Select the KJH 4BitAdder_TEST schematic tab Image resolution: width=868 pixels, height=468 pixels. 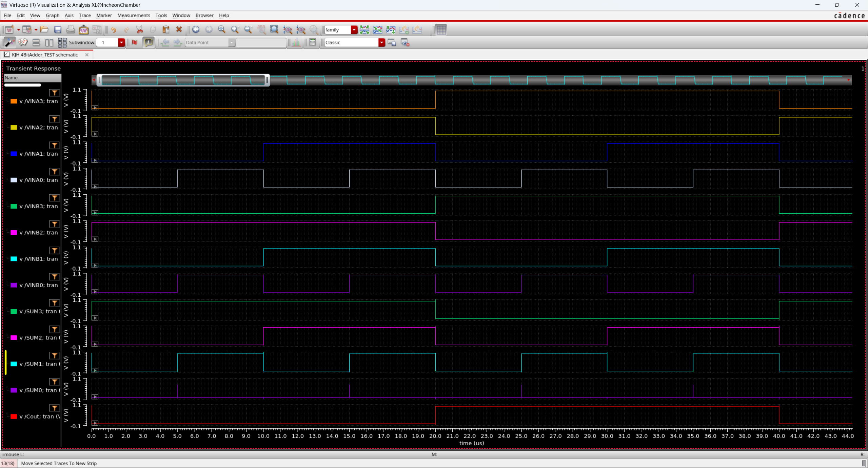pos(45,55)
